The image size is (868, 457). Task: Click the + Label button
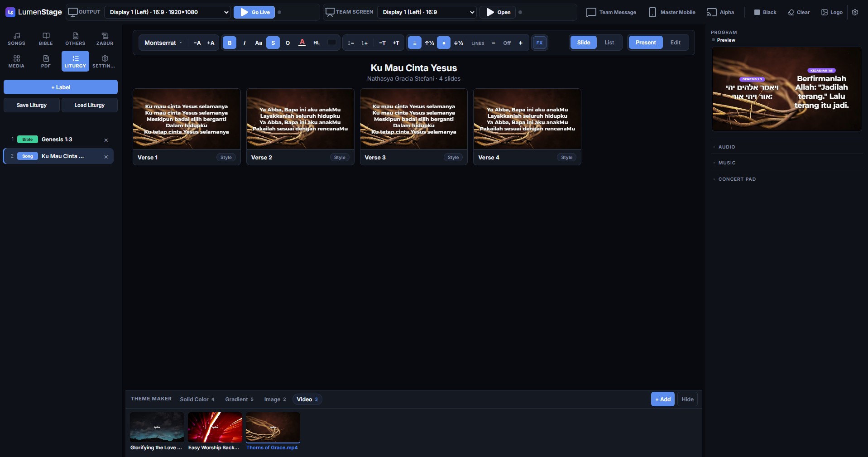pos(61,87)
